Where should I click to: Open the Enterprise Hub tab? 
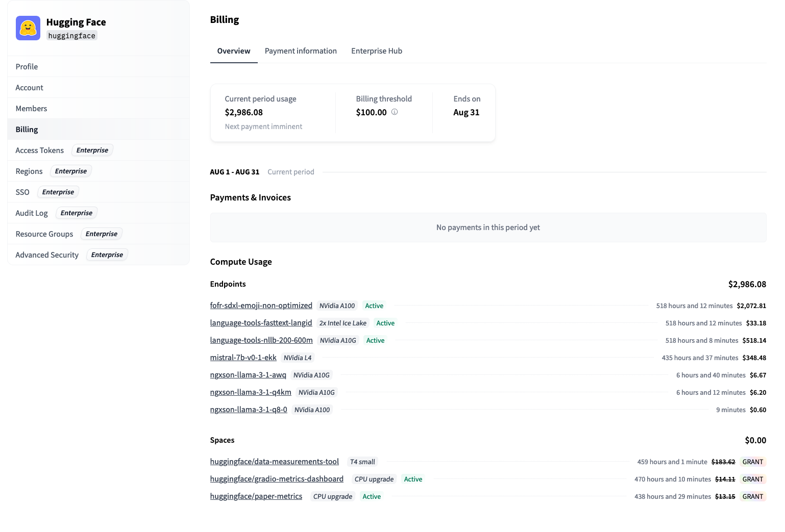point(377,50)
